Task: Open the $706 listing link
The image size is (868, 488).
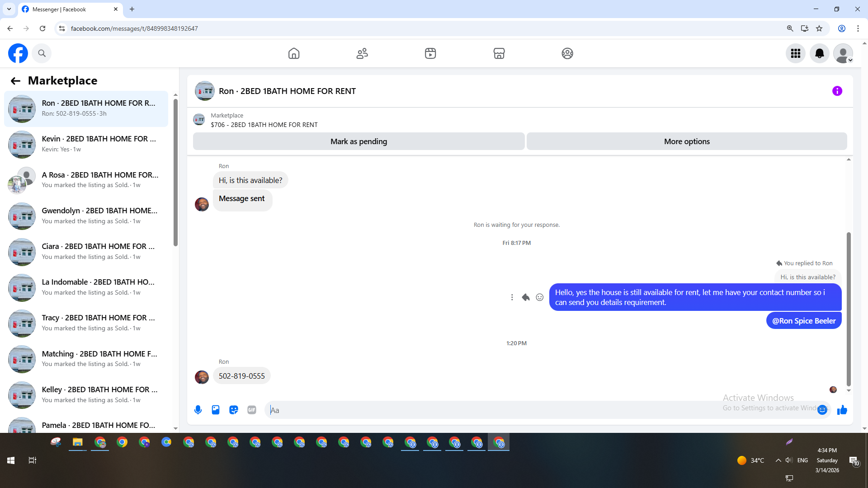Action: click(x=264, y=125)
